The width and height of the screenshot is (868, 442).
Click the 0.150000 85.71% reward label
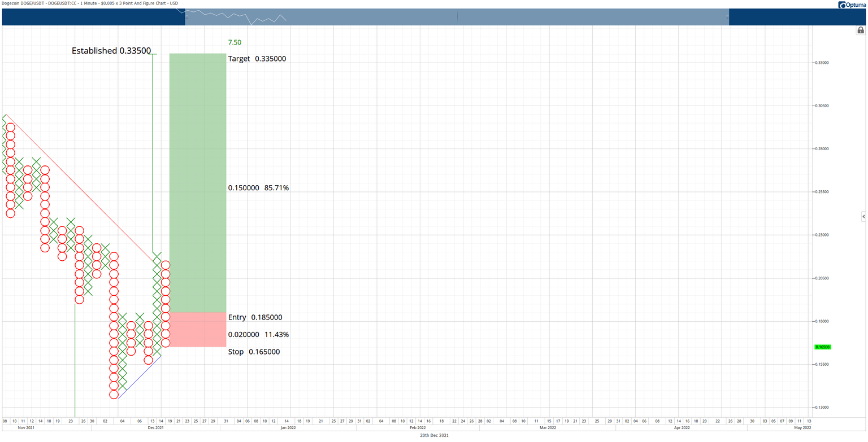(x=258, y=188)
